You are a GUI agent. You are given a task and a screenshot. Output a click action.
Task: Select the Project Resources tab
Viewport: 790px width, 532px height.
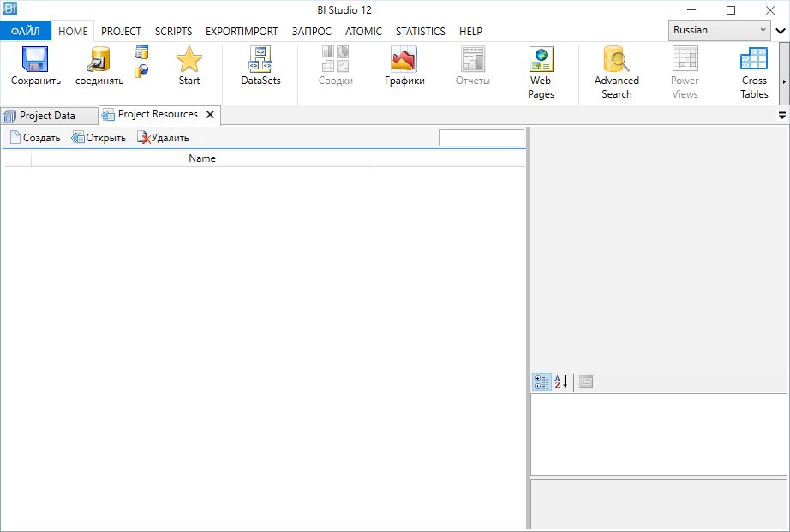158,114
